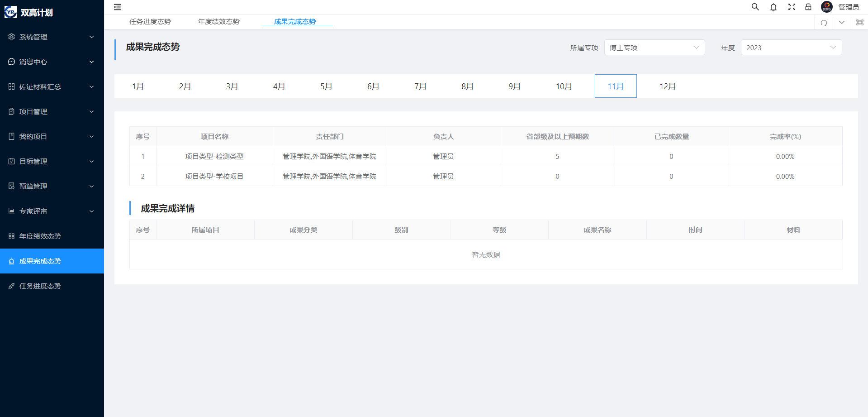868x417 pixels.
Task: Select month 2月
Action: pos(185,86)
